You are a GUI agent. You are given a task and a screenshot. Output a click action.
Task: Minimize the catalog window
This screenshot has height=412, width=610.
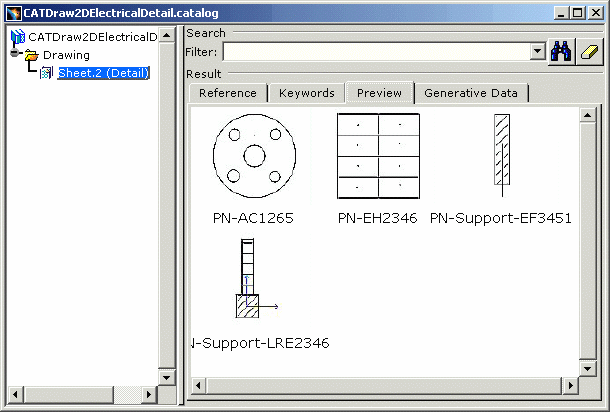click(561, 13)
